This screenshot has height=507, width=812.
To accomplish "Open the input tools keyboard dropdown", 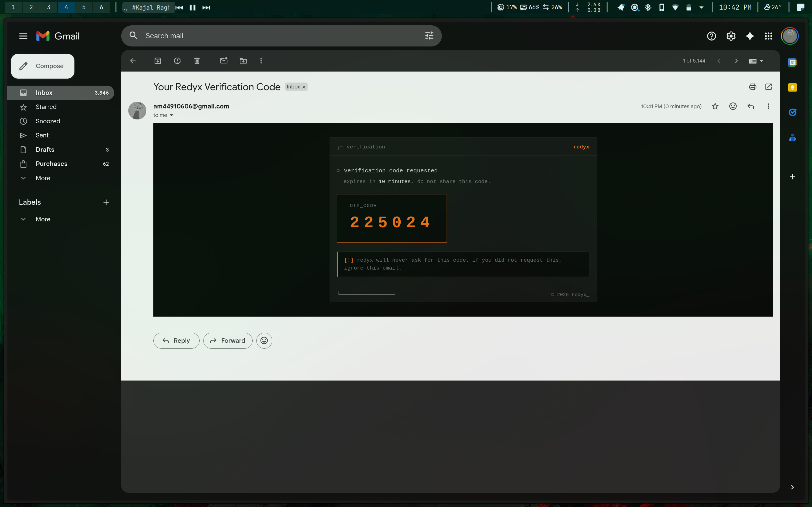I will tap(761, 61).
